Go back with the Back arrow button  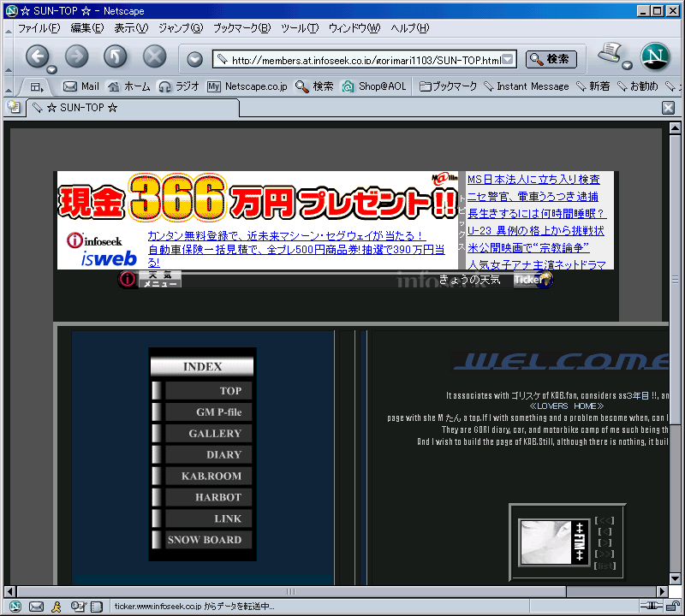pyautogui.click(x=38, y=56)
